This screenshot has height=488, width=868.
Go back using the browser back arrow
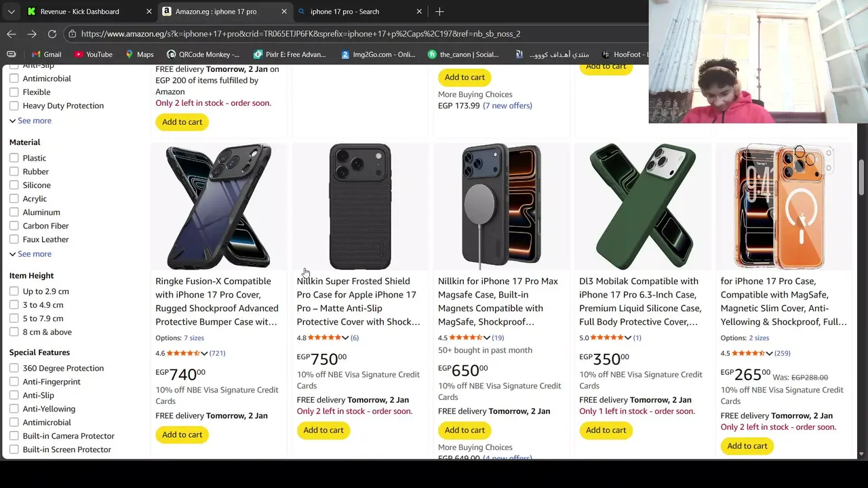(12, 34)
